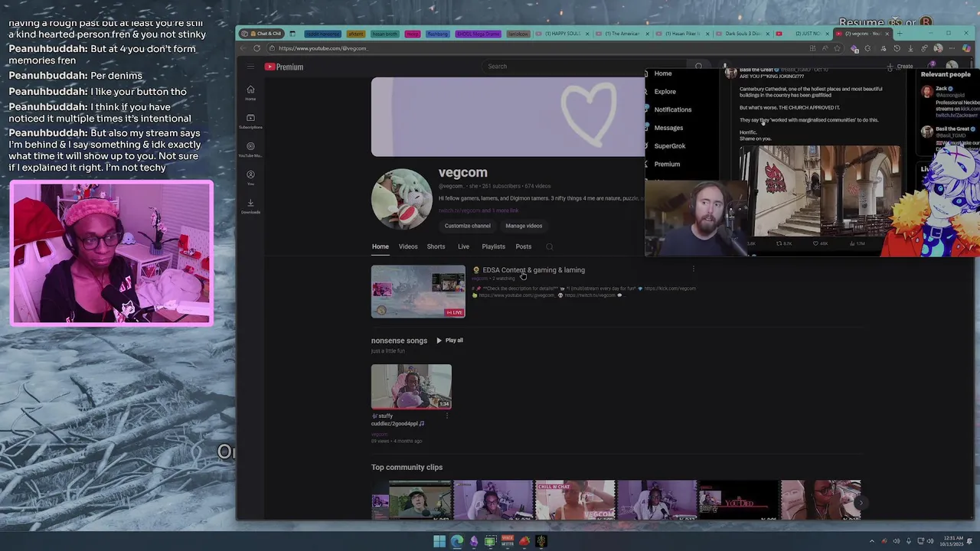The height and width of the screenshot is (551, 980).
Task: Play all nonsense songs
Action: 449,341
